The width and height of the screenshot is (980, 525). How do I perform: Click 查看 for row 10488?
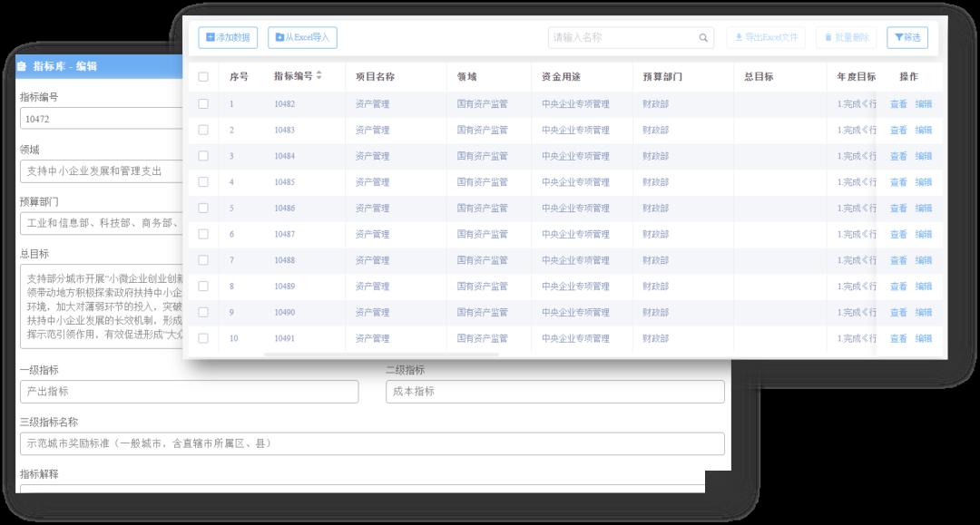(x=898, y=260)
